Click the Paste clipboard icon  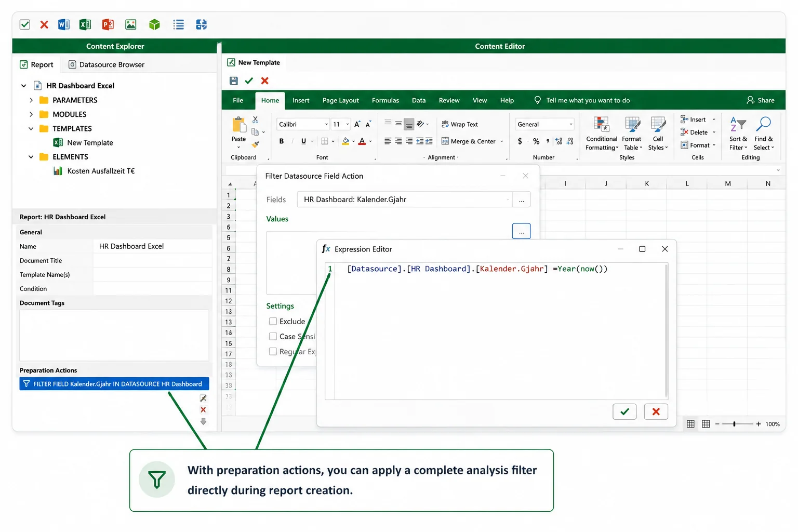point(238,125)
